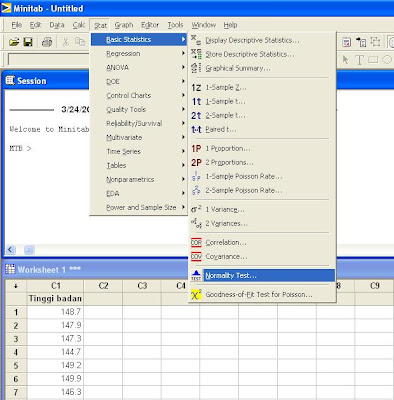
Task: Click the Tinggi badan column name cell
Action: coord(55,298)
